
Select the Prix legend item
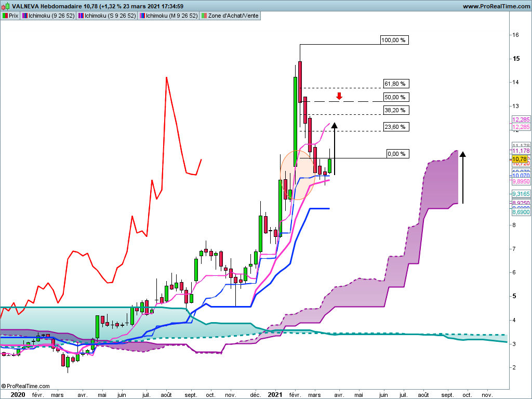click(10, 16)
